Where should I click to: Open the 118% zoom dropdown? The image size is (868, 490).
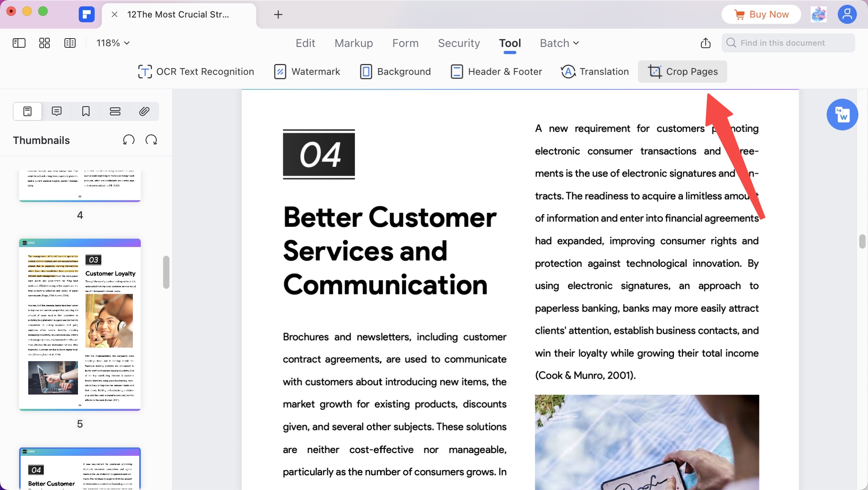click(x=113, y=43)
